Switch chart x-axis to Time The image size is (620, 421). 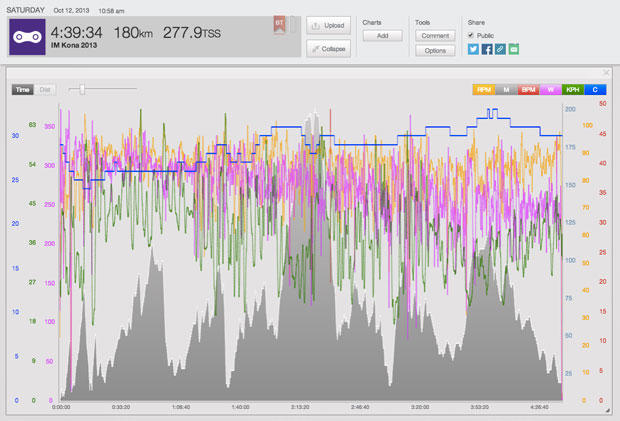[22, 90]
